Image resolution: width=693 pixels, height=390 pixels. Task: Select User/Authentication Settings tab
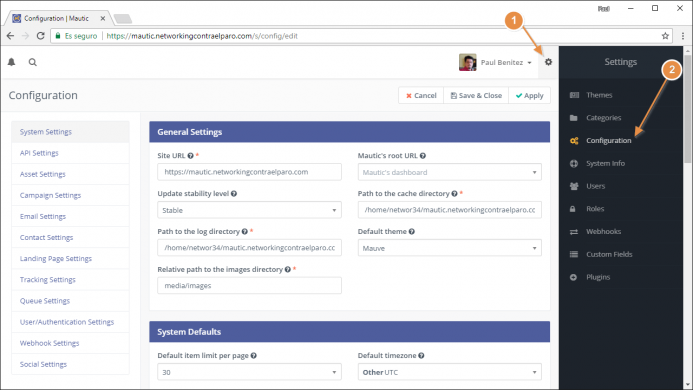(x=70, y=322)
